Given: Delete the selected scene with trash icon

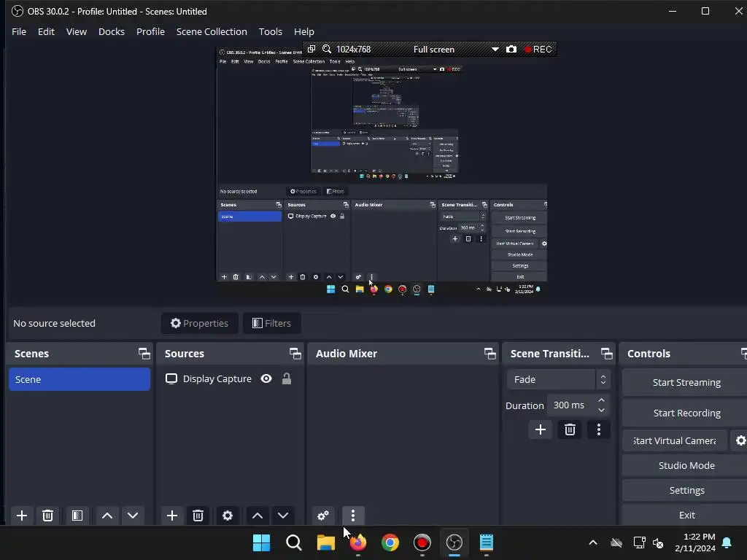Looking at the screenshot, I should click(x=47, y=516).
